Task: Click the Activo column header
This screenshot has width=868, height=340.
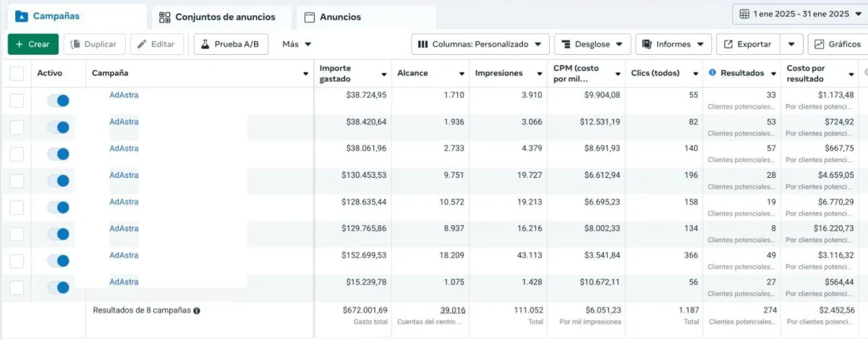Action: (x=50, y=73)
